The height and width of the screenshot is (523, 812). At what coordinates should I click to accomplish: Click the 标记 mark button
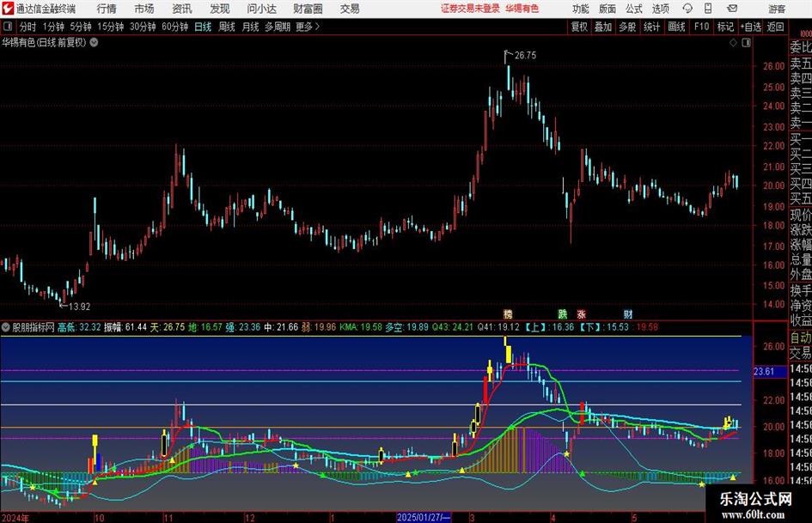pyautogui.click(x=725, y=27)
